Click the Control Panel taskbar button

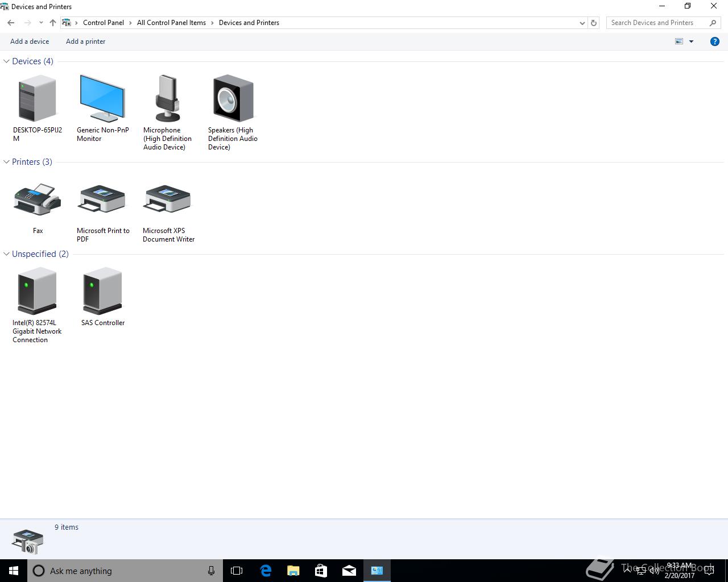click(x=377, y=571)
